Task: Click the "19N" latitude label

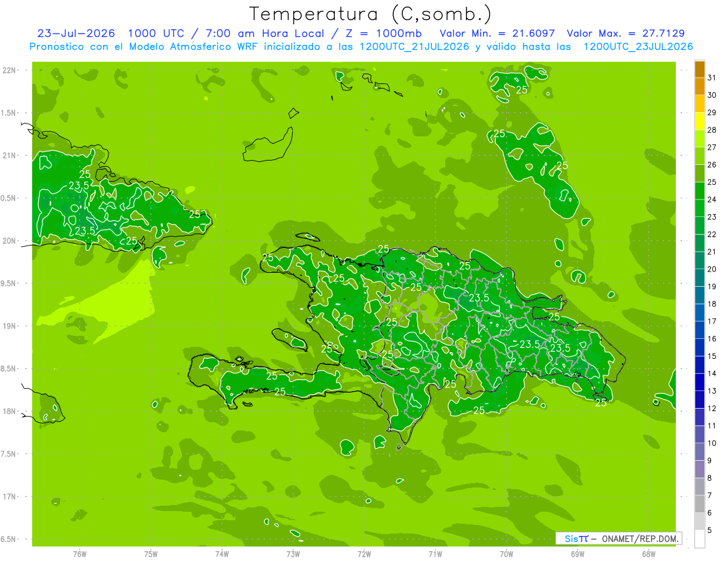Action: (x=8, y=326)
